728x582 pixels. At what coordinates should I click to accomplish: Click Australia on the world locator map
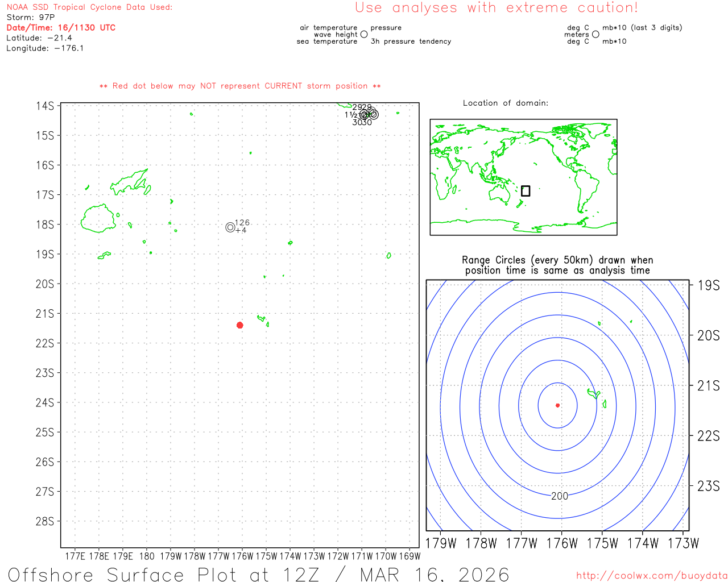[500, 194]
